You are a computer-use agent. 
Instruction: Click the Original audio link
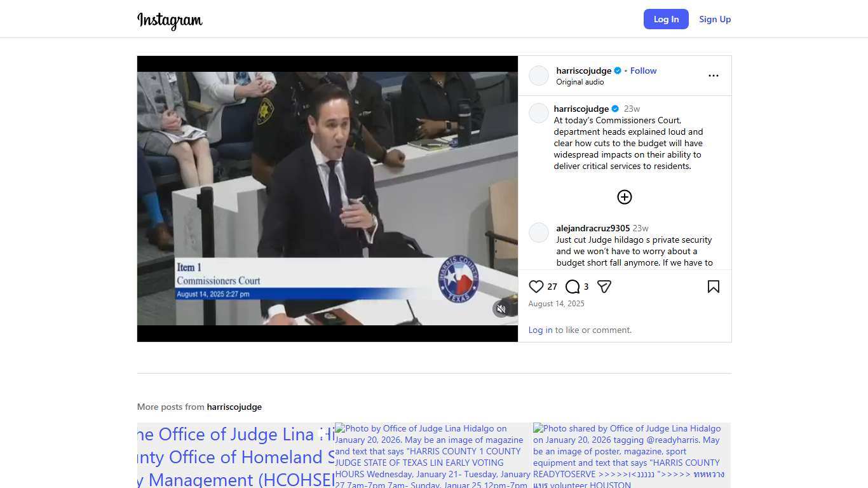coord(580,82)
